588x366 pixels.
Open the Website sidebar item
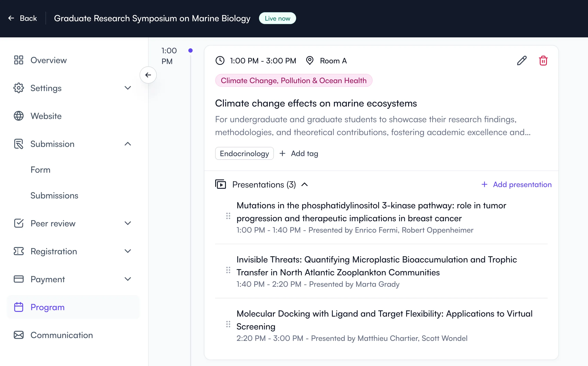pyautogui.click(x=73, y=116)
